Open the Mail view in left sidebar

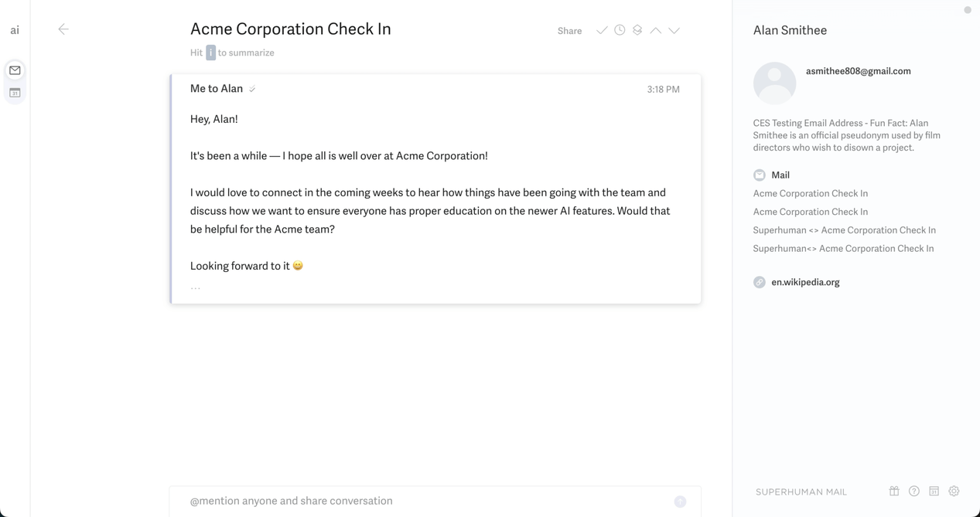[15, 70]
